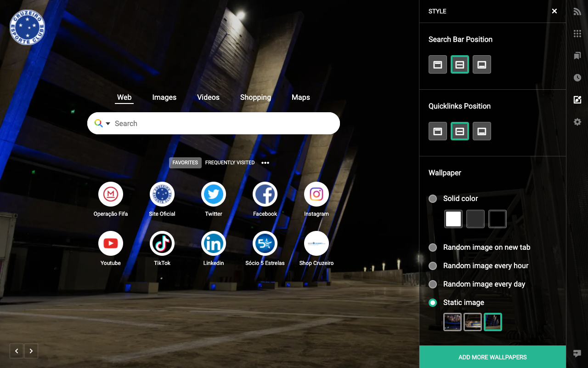Open the Instagram quicklink
Viewport: 588px width, 368px height.
click(317, 195)
